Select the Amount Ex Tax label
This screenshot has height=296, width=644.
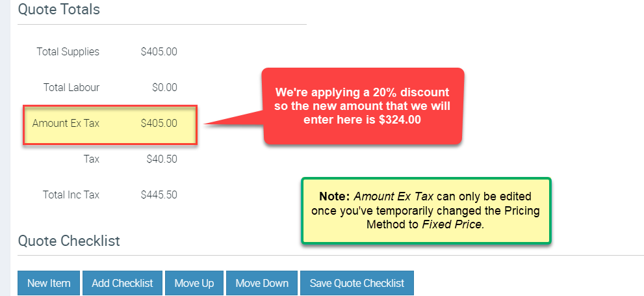(66, 123)
